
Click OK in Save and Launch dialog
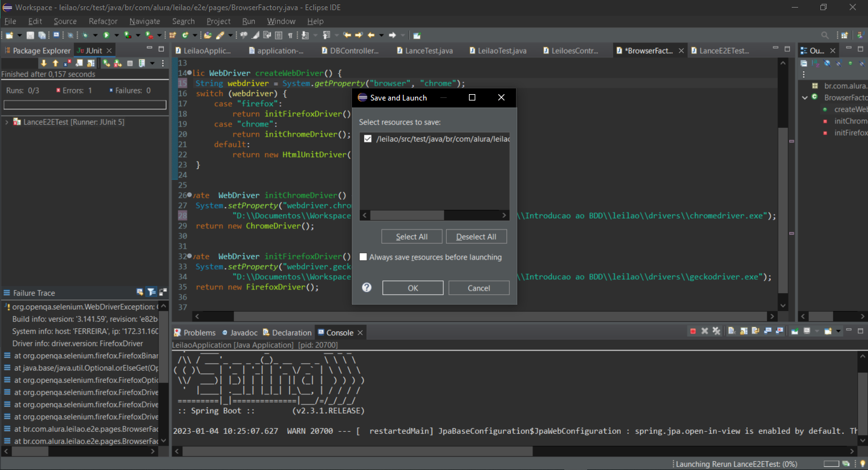413,288
